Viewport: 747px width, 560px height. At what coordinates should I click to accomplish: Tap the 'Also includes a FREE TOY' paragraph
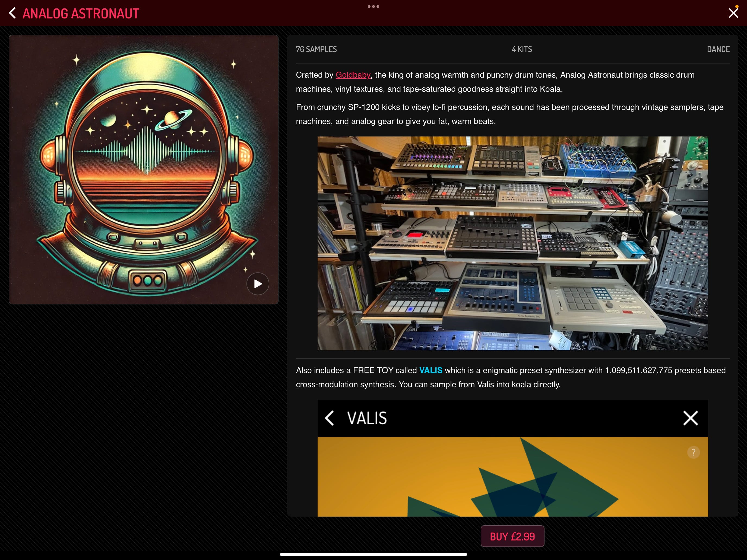tap(511, 377)
